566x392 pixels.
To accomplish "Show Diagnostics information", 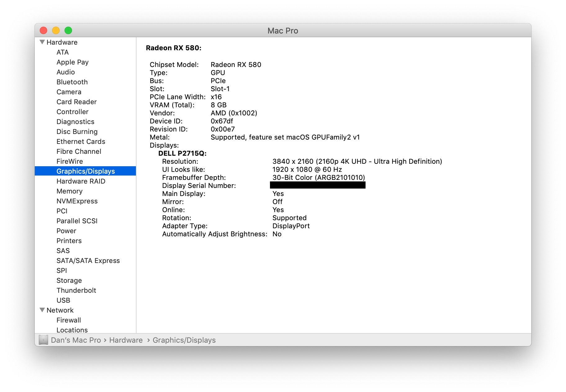I will point(75,122).
